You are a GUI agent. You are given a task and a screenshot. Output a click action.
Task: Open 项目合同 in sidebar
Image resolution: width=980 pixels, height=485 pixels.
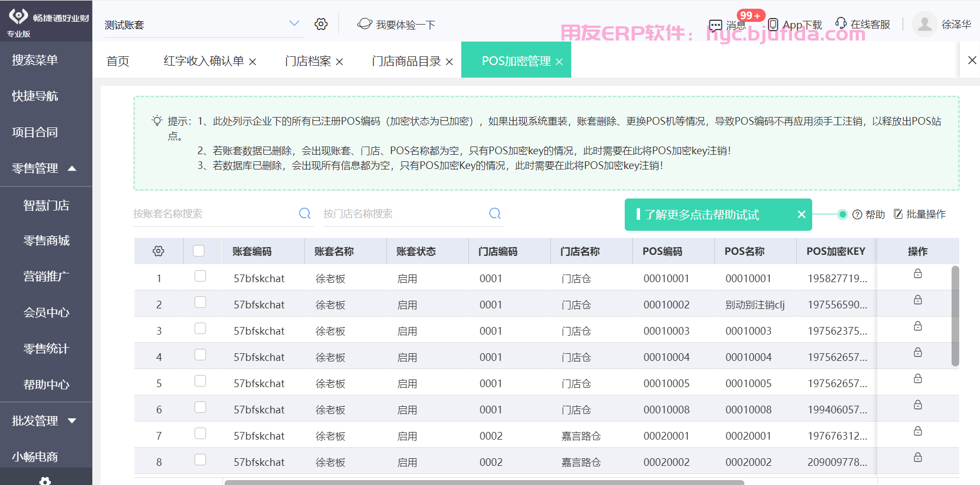click(x=35, y=132)
